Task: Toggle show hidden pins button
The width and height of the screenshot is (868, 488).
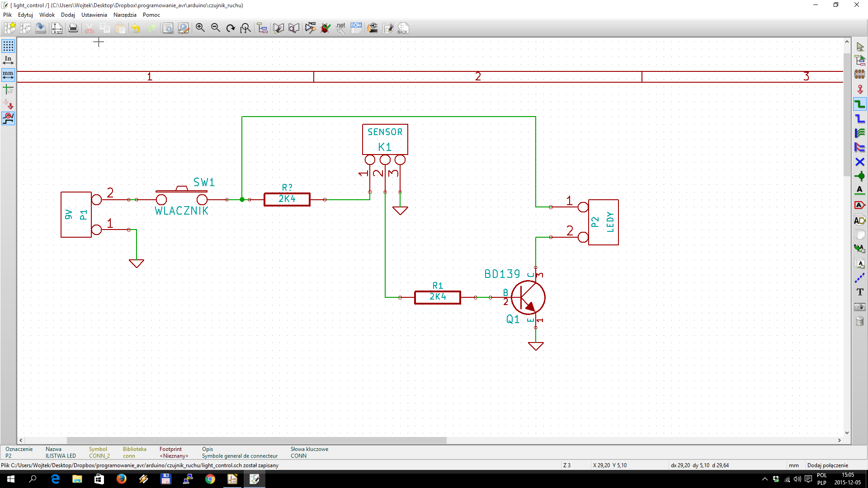Action: (8, 105)
